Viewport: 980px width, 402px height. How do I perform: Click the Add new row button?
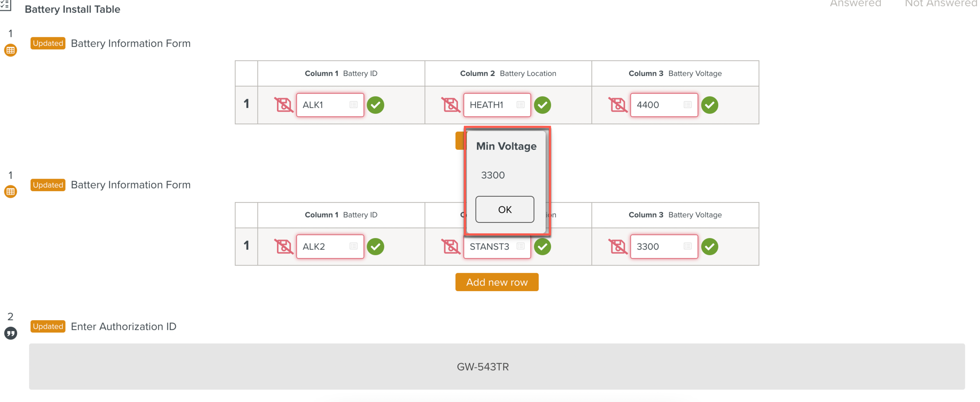497,282
